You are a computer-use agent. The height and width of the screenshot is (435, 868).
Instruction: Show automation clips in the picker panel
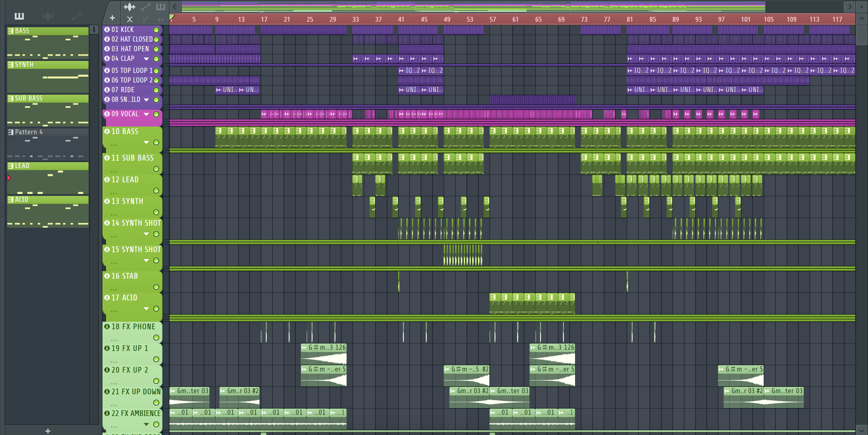tap(77, 16)
